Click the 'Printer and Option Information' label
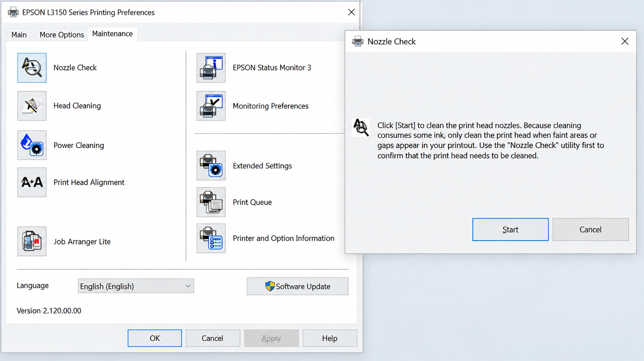 click(284, 238)
